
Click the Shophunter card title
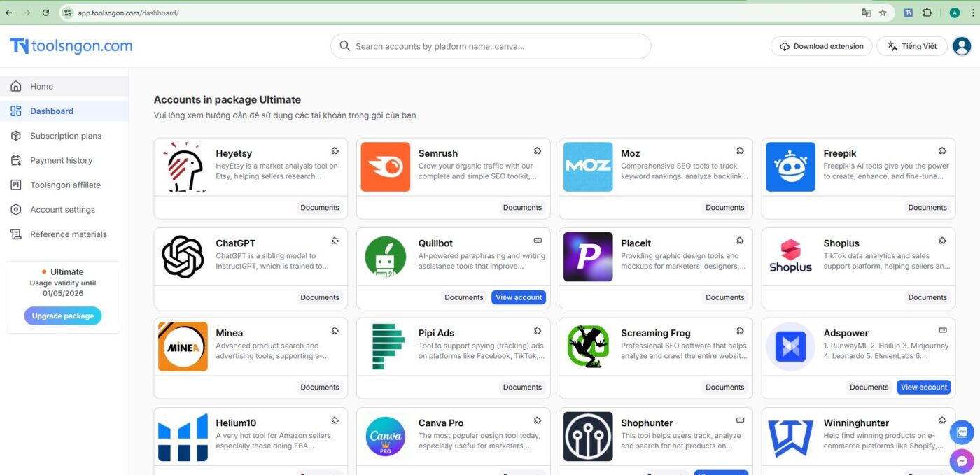click(x=647, y=423)
